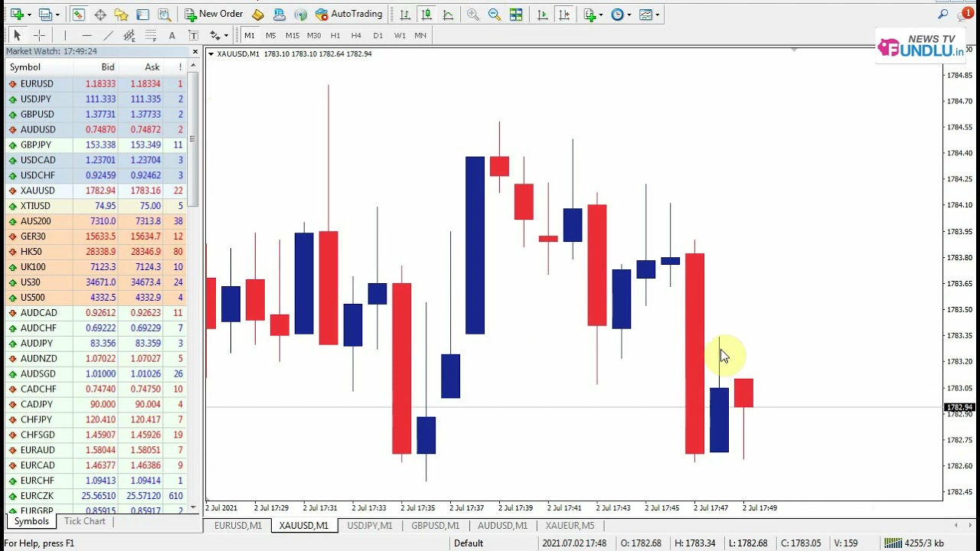The height and width of the screenshot is (551, 980).
Task: Open the trading signals icon
Action: 301,14
